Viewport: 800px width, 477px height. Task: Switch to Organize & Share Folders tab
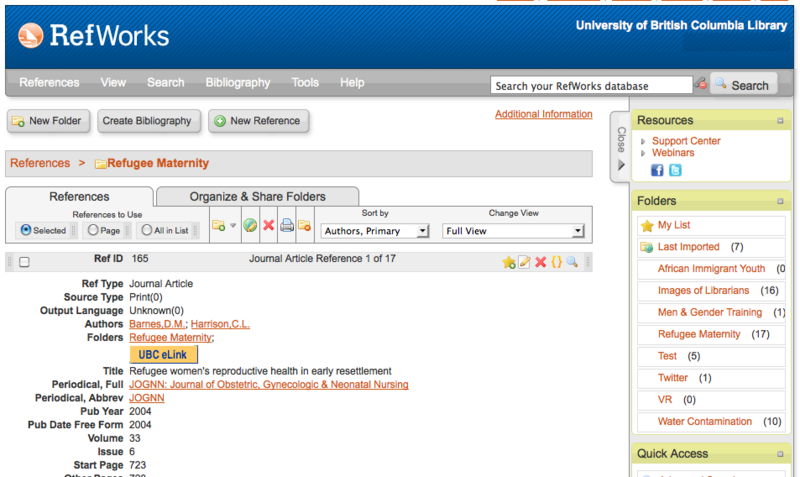click(258, 196)
